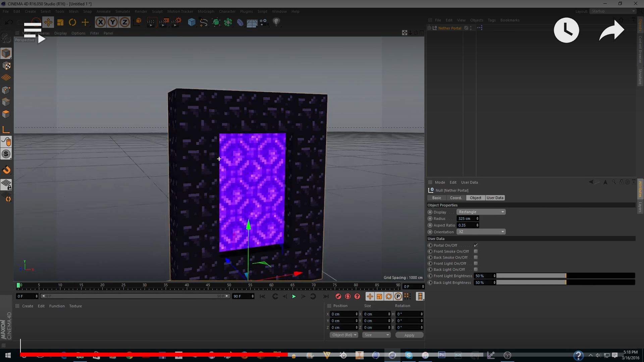Screen dimensions: 644x362
Task: Open material manager Texture menu
Action: tap(75, 306)
